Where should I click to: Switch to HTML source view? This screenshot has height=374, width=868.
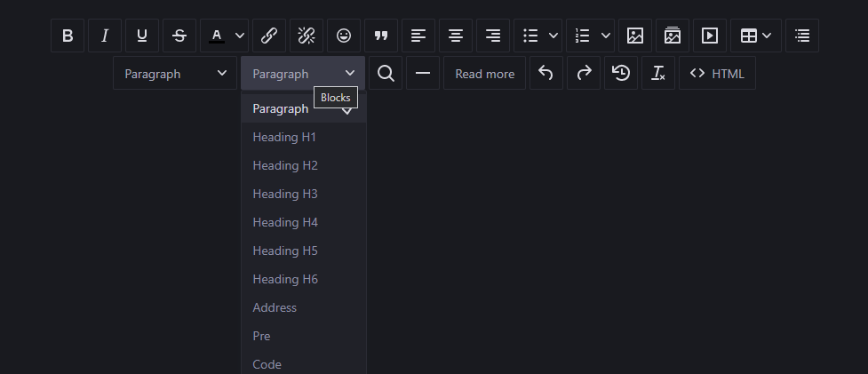(718, 73)
